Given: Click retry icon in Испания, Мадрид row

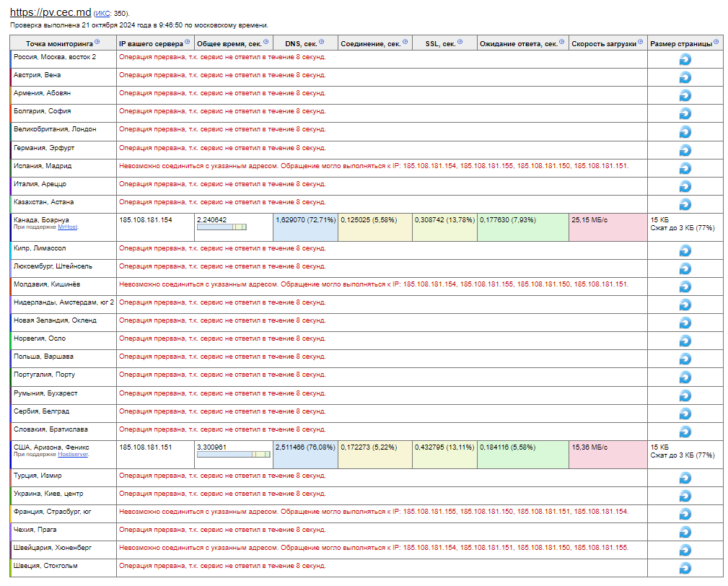Looking at the screenshot, I should (685, 169).
